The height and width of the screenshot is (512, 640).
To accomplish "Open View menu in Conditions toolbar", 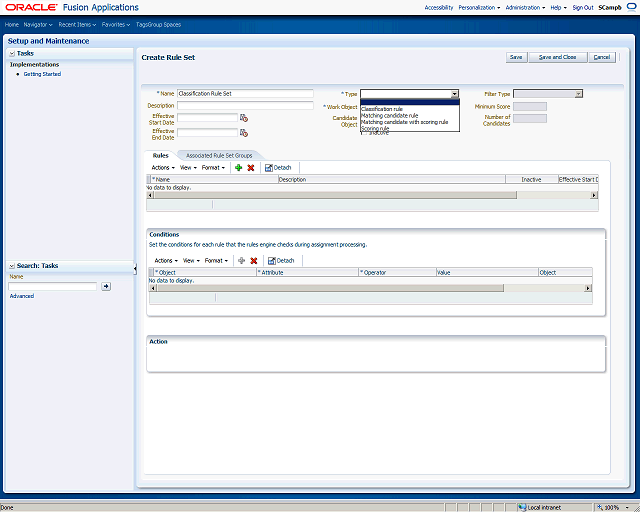I will click(191, 260).
